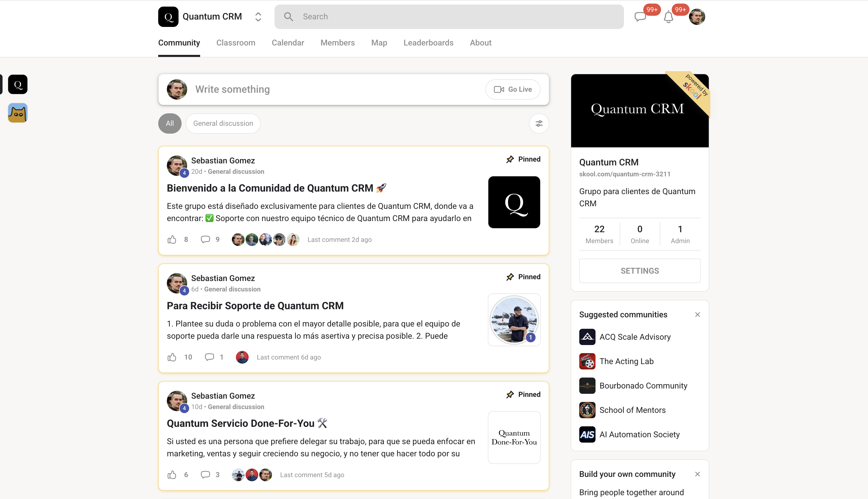Click the cat-face community icon in sidebar

pyautogui.click(x=18, y=113)
